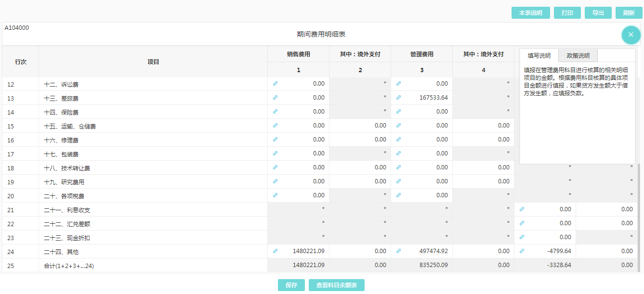Click link icon in row 22 汇兑差额 cell
The height and width of the screenshot is (294, 644).
[522, 223]
